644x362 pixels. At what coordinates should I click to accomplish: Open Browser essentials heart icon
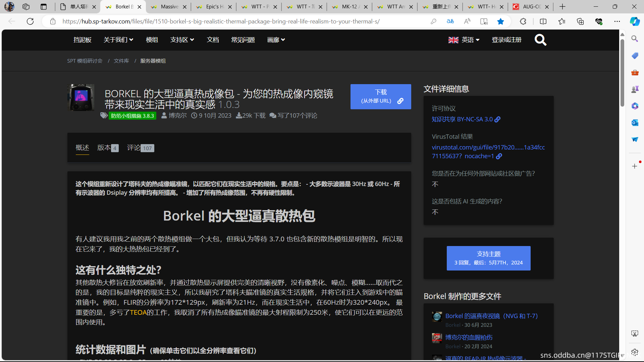coord(599,21)
